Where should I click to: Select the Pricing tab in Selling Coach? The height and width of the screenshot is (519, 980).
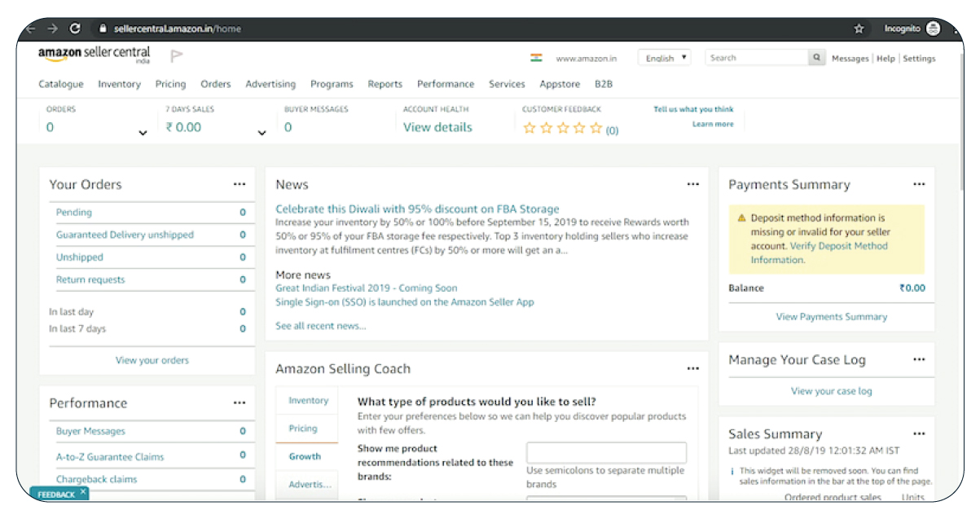303,429
